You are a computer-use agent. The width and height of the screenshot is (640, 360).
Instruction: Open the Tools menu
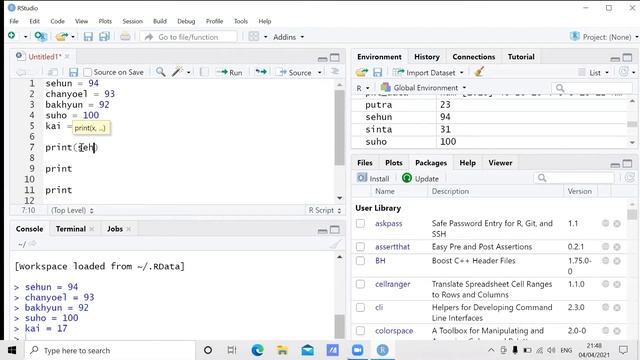[x=241, y=21]
